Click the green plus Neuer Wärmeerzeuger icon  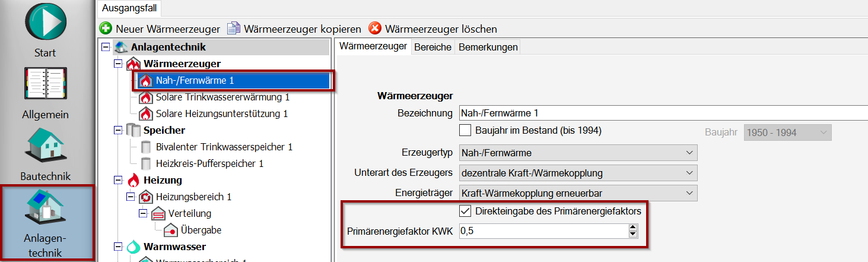coord(106,29)
